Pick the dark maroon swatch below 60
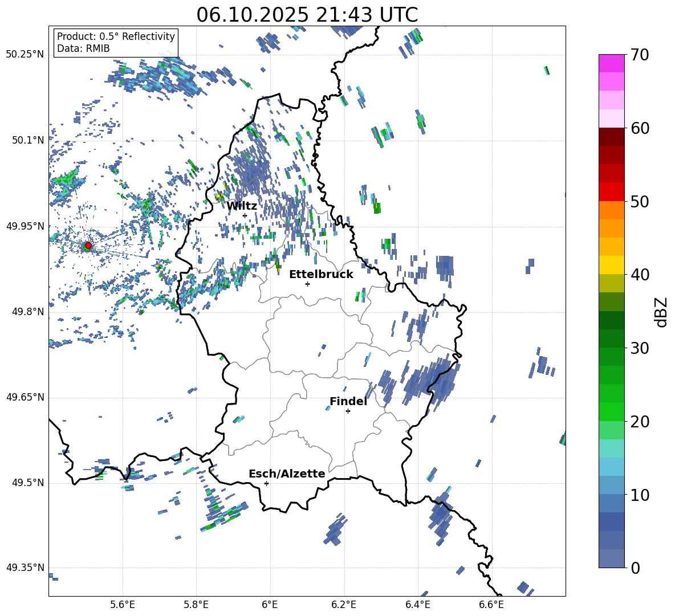675x616 pixels. tap(612, 137)
